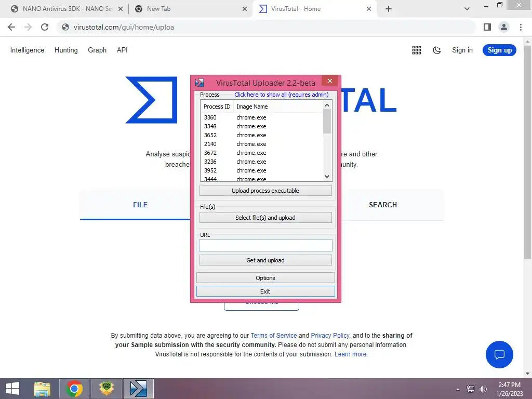Click the Sign up button
This screenshot has height=399, width=532.
[499, 50]
